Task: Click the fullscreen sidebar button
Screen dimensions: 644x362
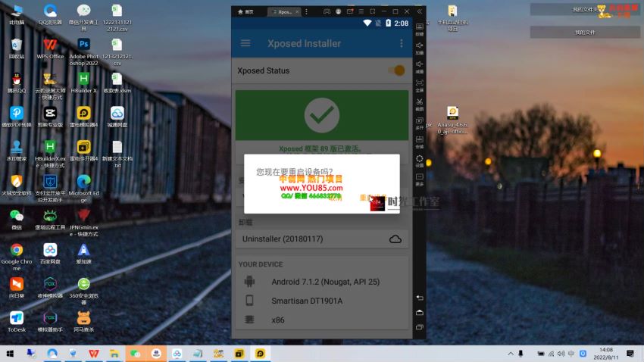Action: click(419, 86)
